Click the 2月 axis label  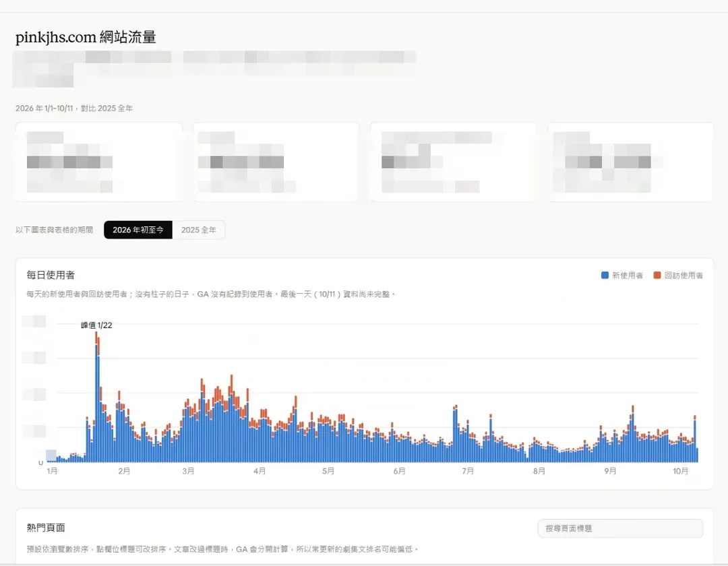(124, 471)
